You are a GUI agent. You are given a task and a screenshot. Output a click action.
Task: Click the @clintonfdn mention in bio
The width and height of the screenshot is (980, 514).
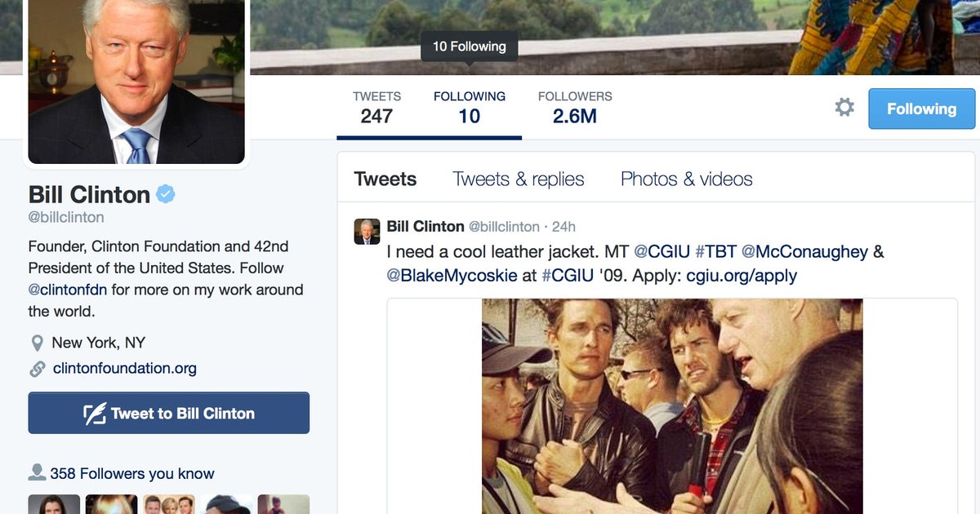click(x=68, y=290)
